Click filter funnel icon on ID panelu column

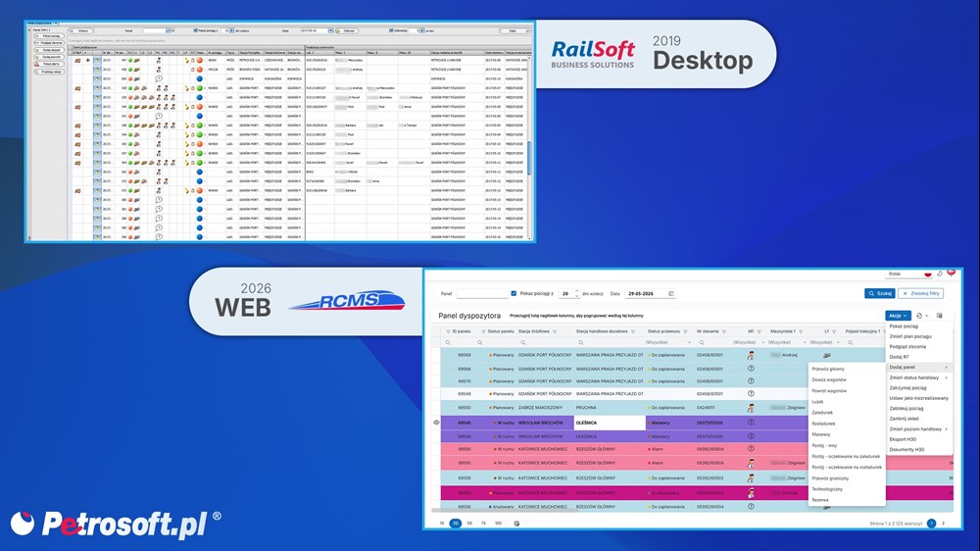(x=448, y=331)
